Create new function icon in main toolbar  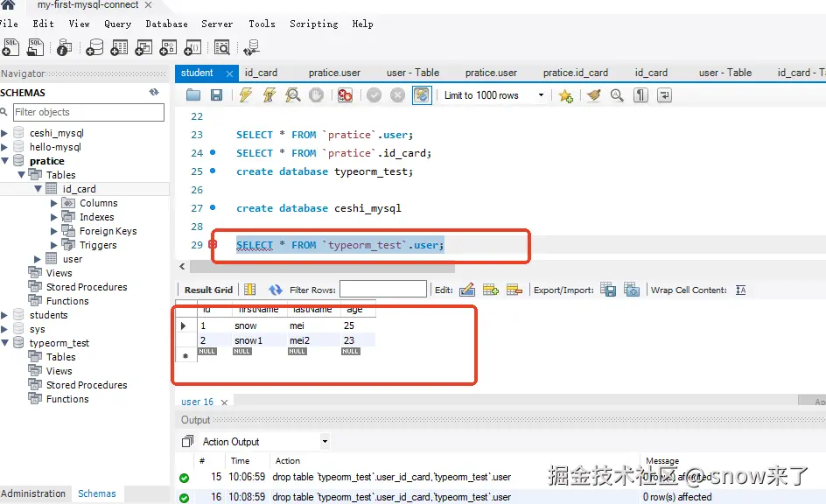point(192,47)
